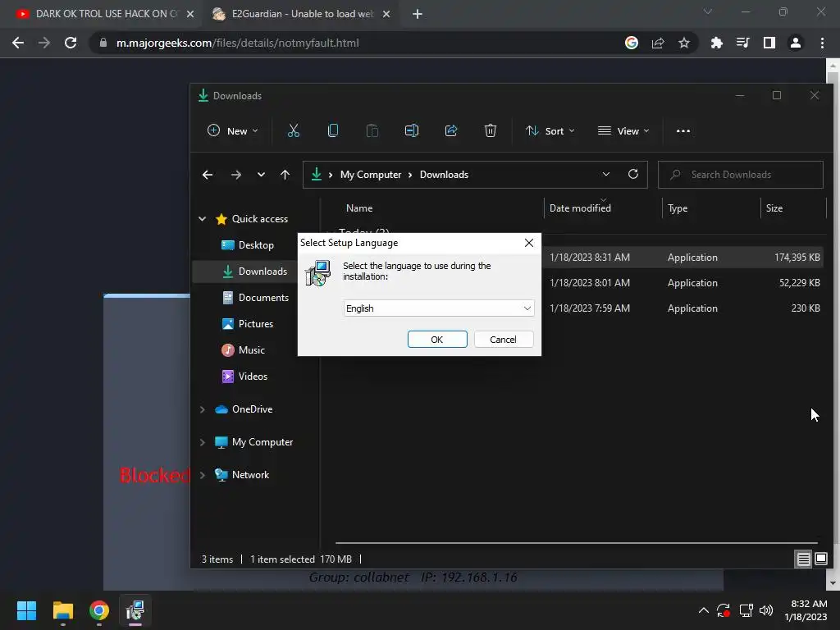Open the Chrome profile avatar icon
This screenshot has height=630, width=840.
pyautogui.click(x=796, y=43)
